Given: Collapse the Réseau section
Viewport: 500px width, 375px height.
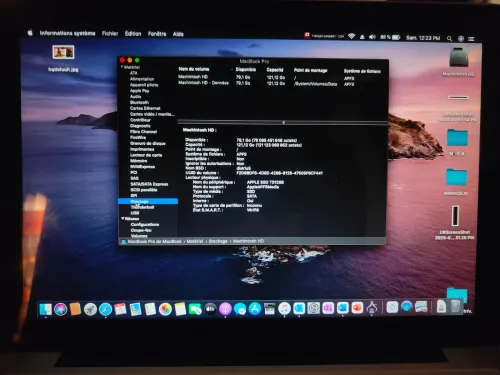Looking at the screenshot, I should point(123,219).
